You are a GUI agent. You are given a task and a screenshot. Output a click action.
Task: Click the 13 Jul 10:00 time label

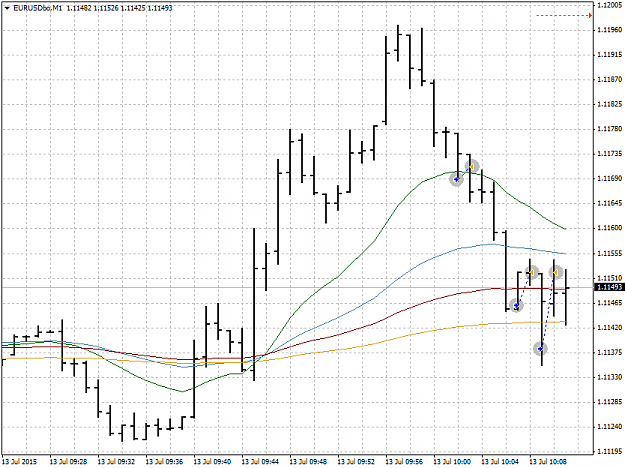click(x=452, y=462)
